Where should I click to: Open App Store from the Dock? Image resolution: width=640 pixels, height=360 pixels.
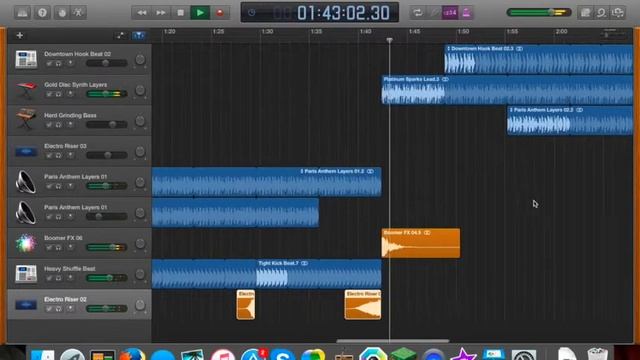coord(253,354)
